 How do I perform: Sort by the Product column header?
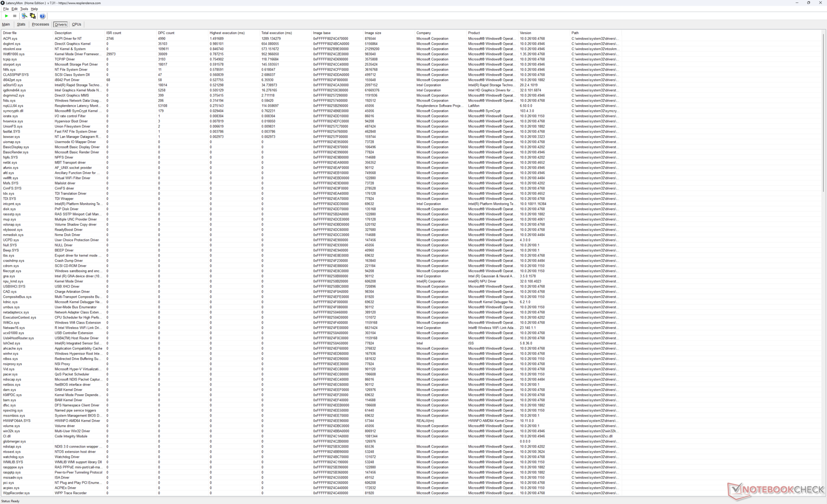click(492, 33)
